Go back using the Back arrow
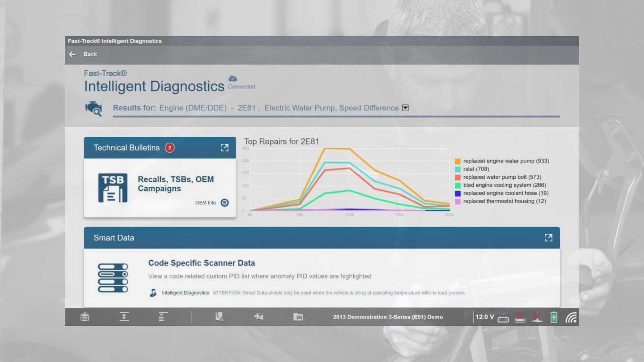The width and height of the screenshot is (644, 362). (72, 54)
